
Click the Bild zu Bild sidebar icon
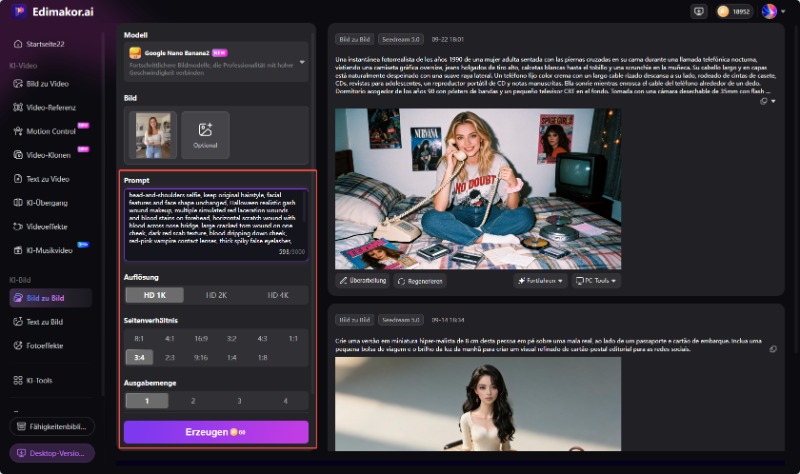pyautogui.click(x=18, y=298)
